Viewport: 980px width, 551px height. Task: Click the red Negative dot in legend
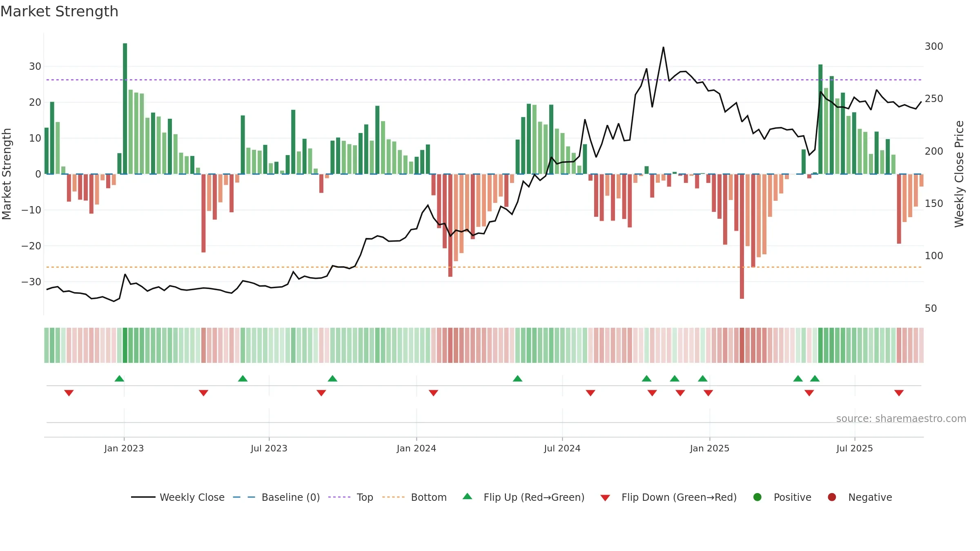[832, 497]
